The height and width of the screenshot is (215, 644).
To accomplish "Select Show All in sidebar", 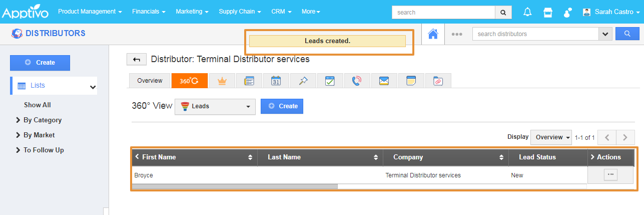I will point(38,105).
